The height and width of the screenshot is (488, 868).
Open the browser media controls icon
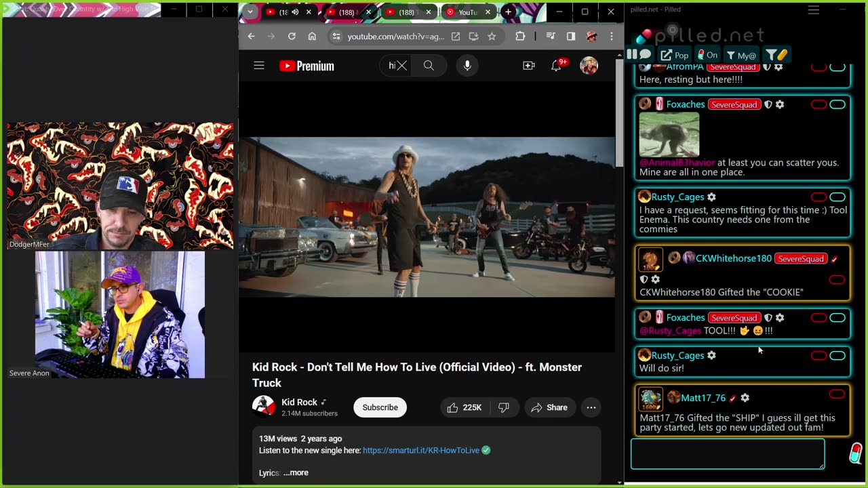551,37
